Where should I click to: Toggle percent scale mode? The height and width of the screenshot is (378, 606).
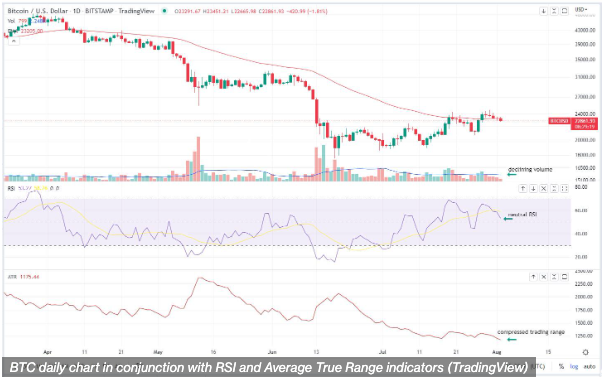pos(561,366)
